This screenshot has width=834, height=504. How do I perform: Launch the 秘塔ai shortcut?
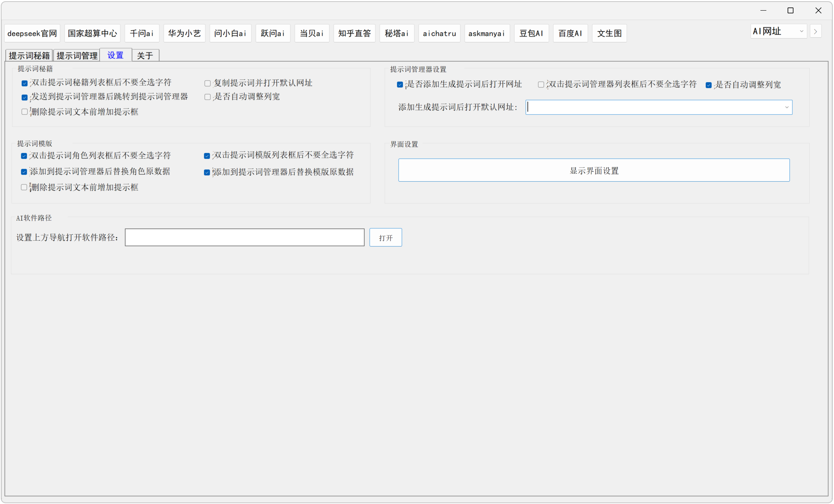coord(397,33)
